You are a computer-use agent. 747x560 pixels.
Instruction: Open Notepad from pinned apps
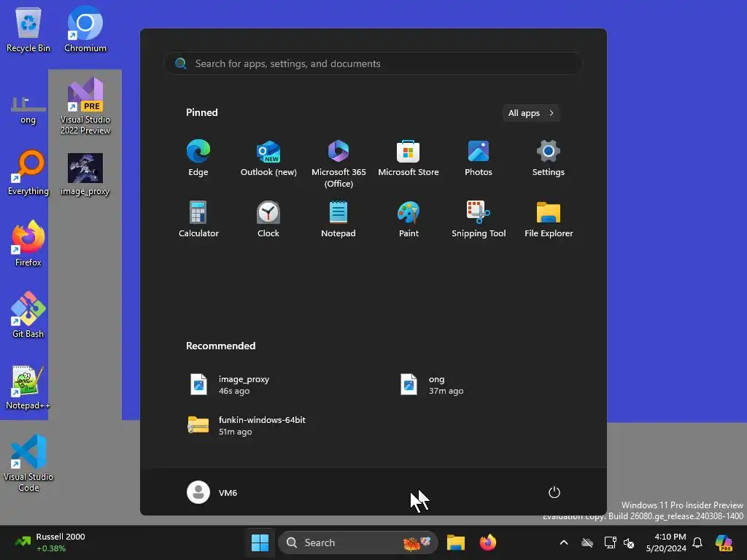coord(338,219)
